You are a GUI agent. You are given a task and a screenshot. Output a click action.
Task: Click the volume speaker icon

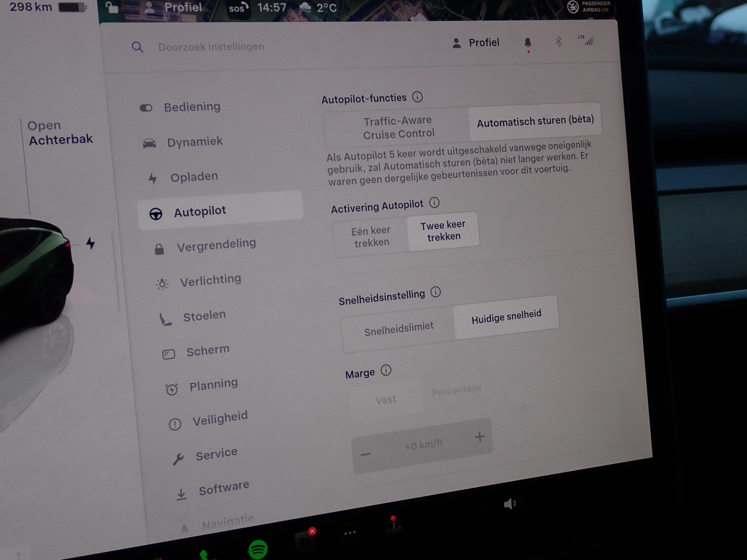click(x=509, y=504)
